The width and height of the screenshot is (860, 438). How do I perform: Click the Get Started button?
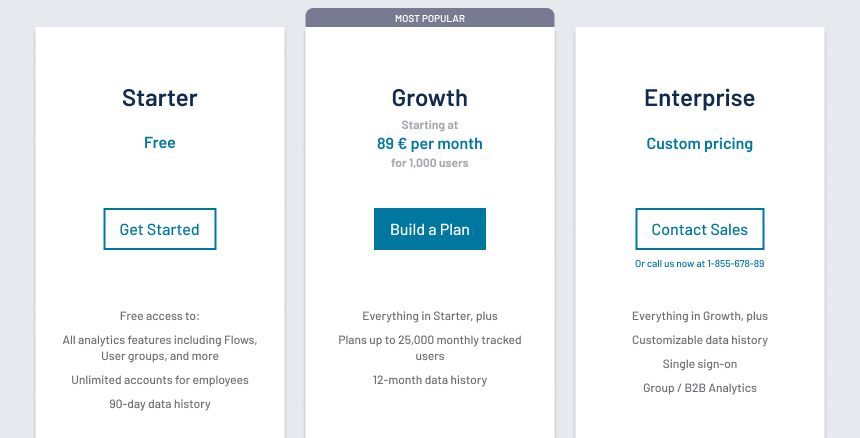tap(160, 229)
